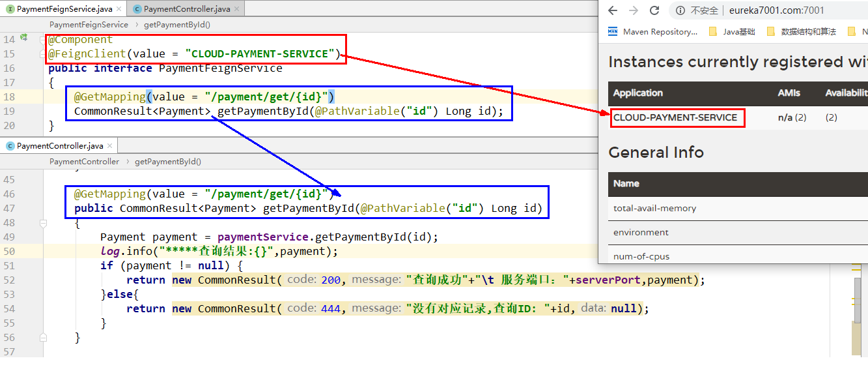This screenshot has width=868, height=369.
Task: Click line number 50 in lower editor gutter
Action: [x=9, y=251]
